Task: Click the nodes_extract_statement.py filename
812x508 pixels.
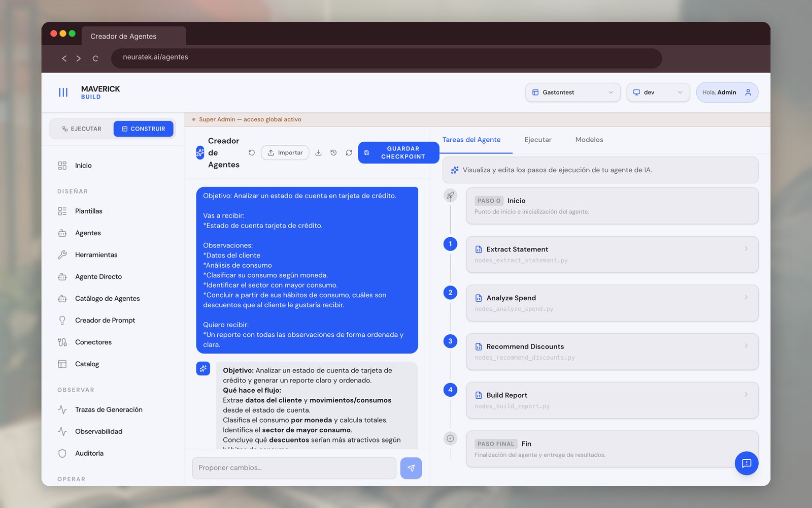Action: pyautogui.click(x=521, y=261)
